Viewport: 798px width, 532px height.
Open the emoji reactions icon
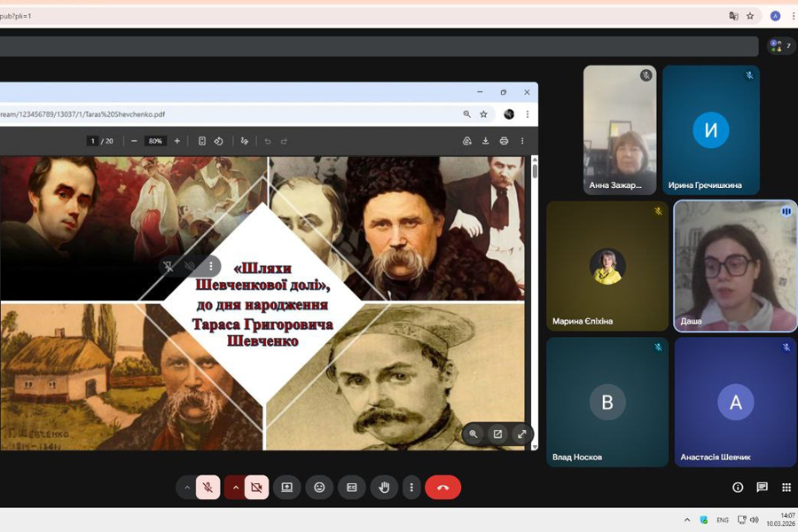coord(319,488)
